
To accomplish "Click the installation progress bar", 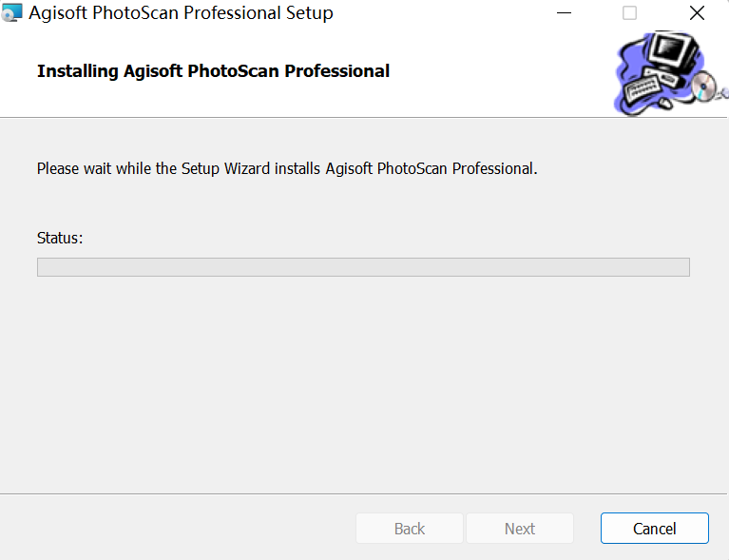I will click(x=363, y=267).
